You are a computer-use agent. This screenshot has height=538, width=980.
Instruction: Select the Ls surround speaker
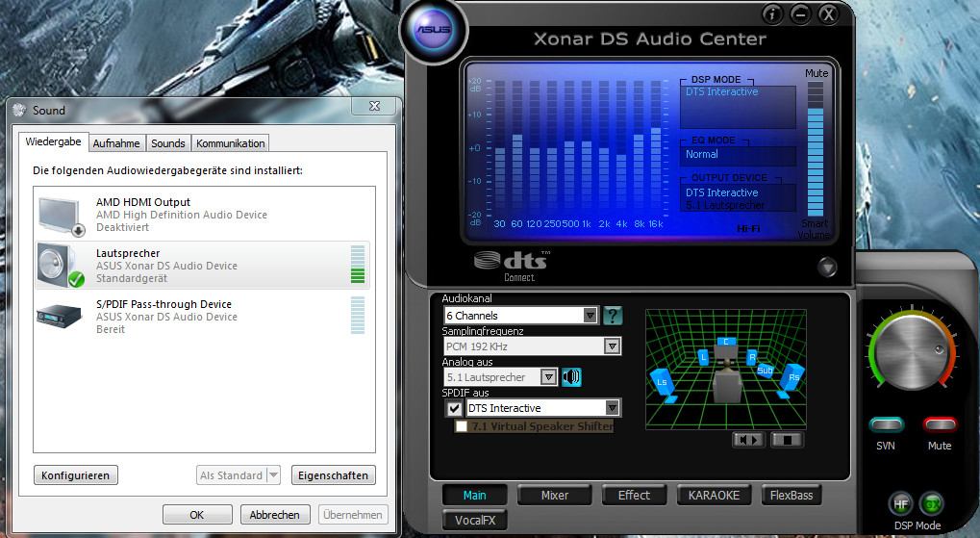point(664,383)
